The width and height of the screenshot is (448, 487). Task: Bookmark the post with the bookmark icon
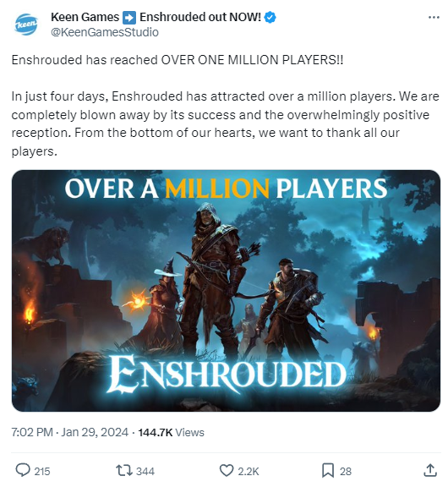click(327, 470)
